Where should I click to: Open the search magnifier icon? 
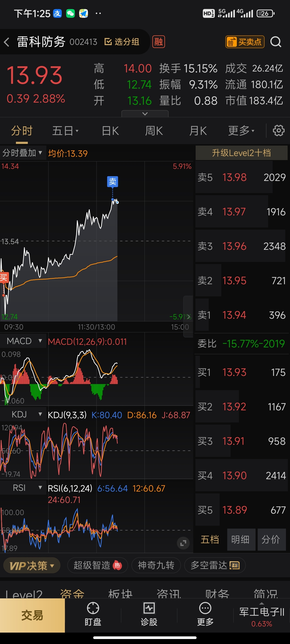[x=276, y=42]
